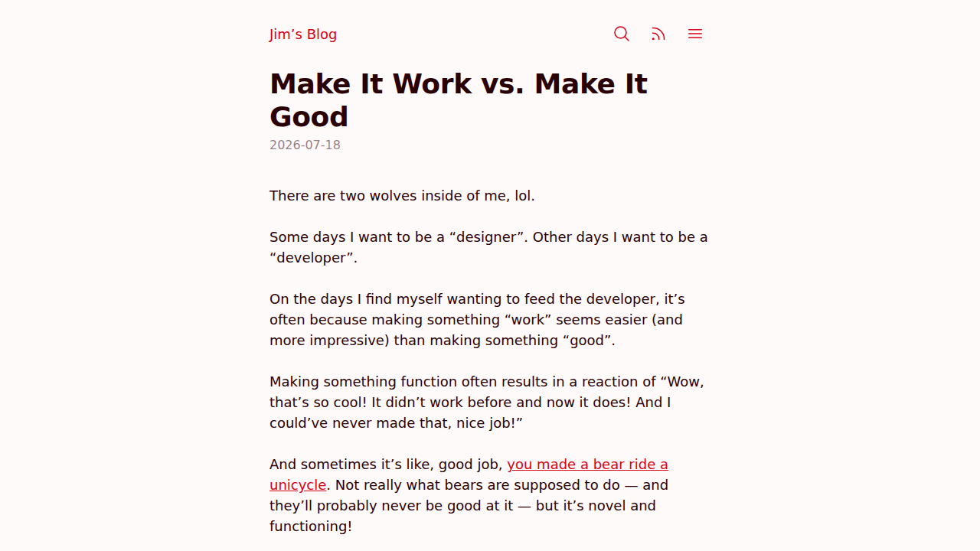
Task: Click the quoted word 'good' ending the third paragraph
Action: click(591, 341)
